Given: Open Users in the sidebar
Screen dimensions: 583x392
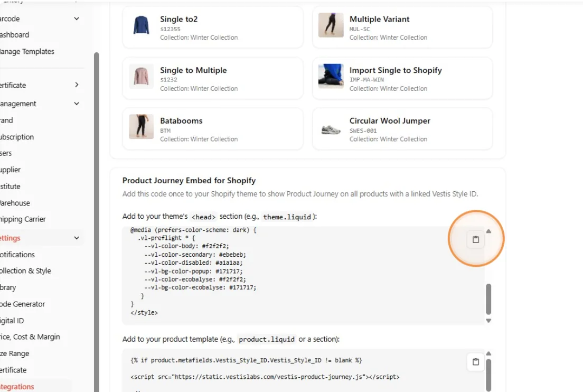Looking at the screenshot, I should coord(6,153).
